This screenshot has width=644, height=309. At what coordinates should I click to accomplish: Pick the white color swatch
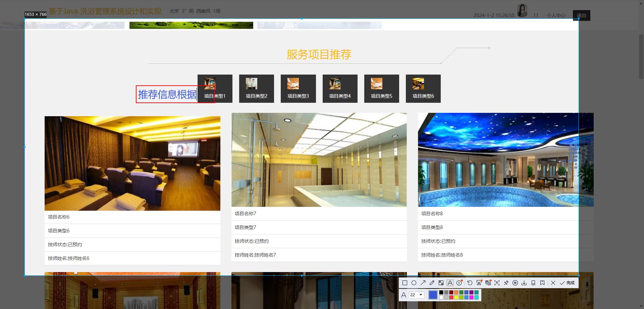pos(441,297)
